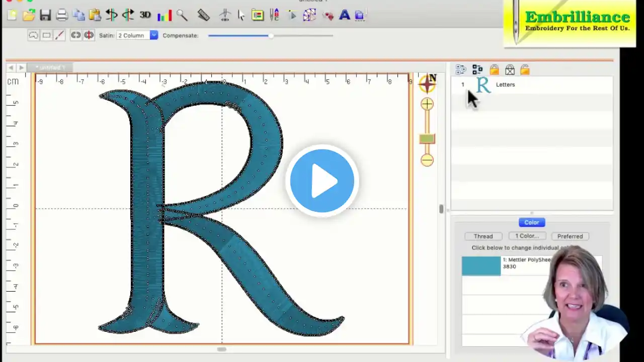Unlock objects with the open padlock icon

click(525, 70)
